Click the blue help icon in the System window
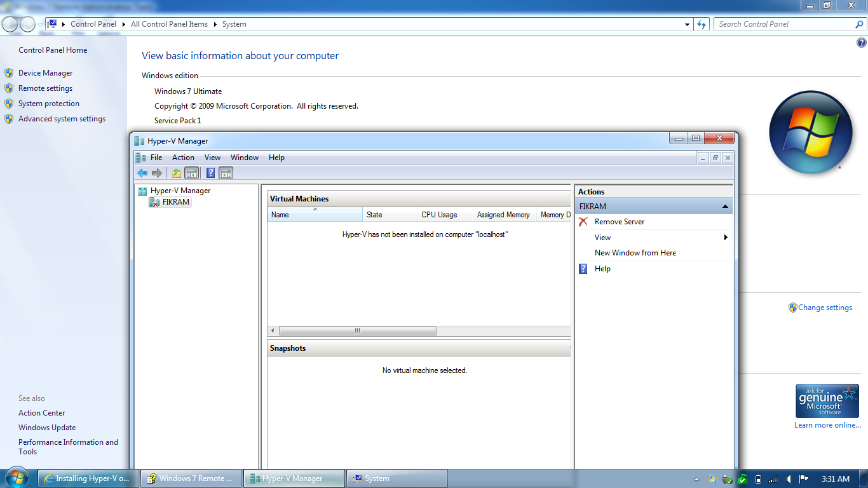 (x=862, y=43)
